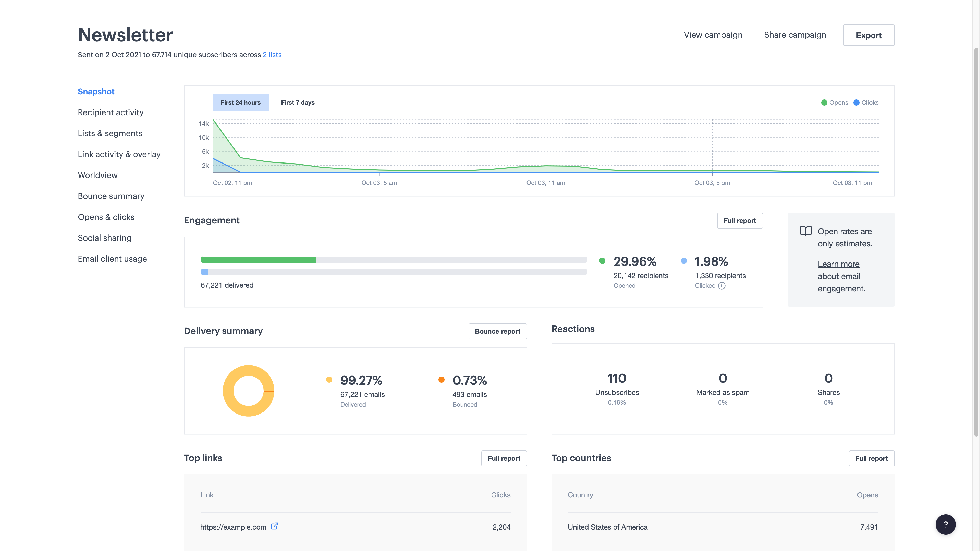Switch chart to First 7 days
Viewport: 980px width, 551px height.
tap(298, 103)
